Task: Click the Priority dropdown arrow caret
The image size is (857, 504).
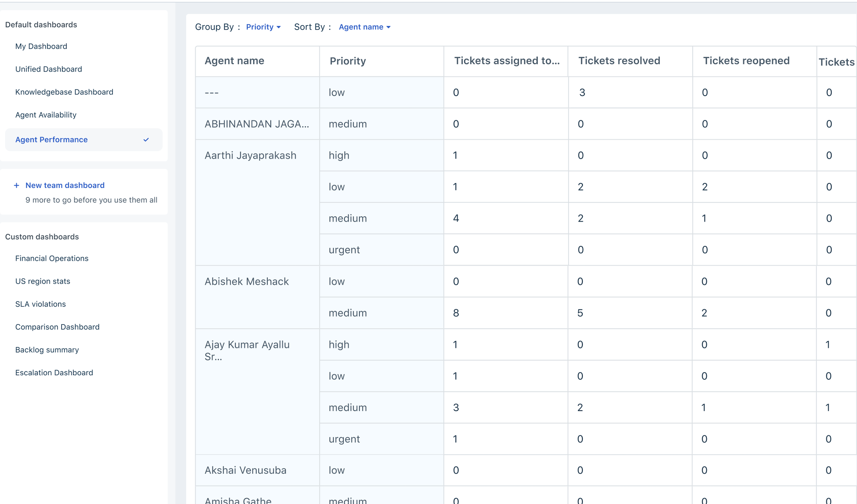Action: coord(279,27)
